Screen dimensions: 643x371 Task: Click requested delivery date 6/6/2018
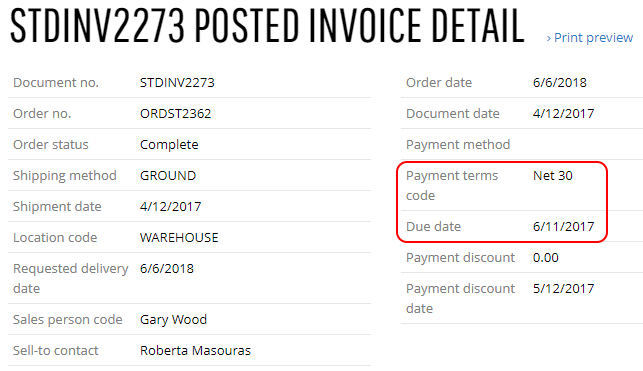click(x=166, y=269)
